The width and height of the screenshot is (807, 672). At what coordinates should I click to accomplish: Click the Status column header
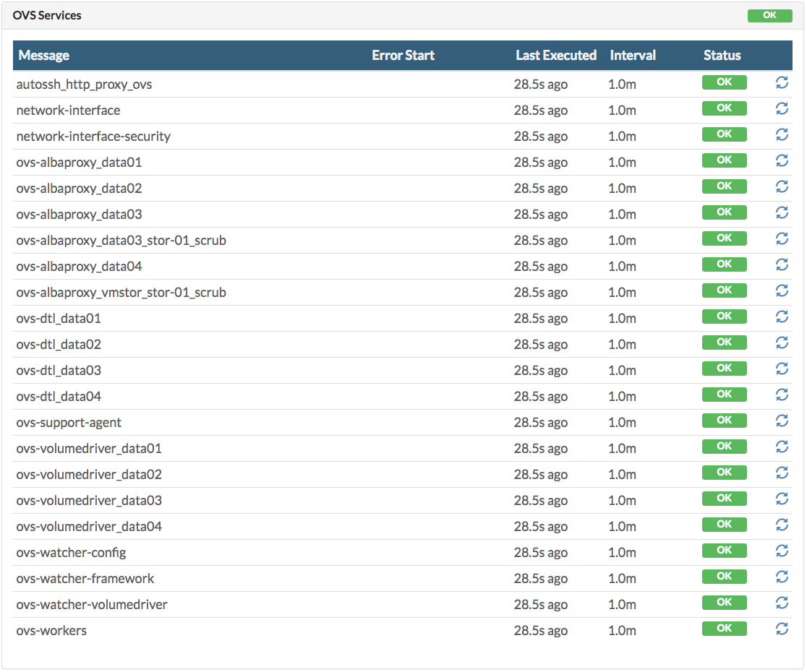(722, 56)
